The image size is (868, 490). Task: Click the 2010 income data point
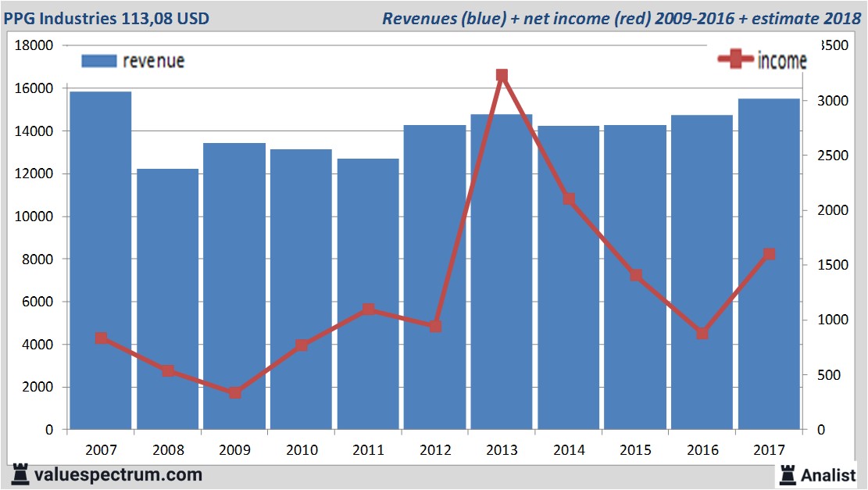point(302,345)
